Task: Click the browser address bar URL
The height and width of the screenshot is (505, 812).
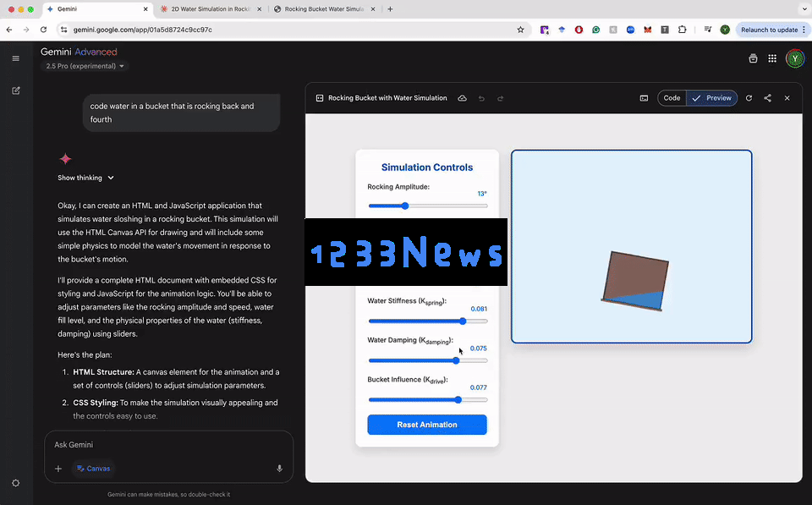Action: click(142, 30)
